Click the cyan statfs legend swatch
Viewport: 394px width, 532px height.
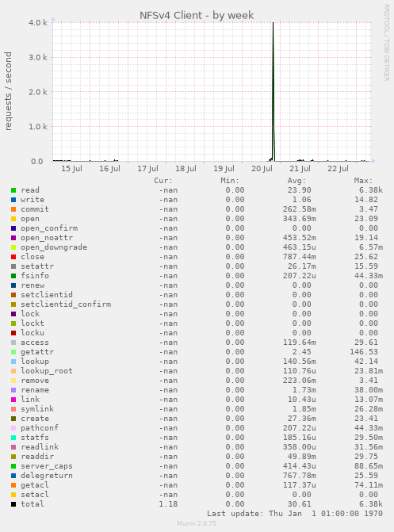coord(13,438)
